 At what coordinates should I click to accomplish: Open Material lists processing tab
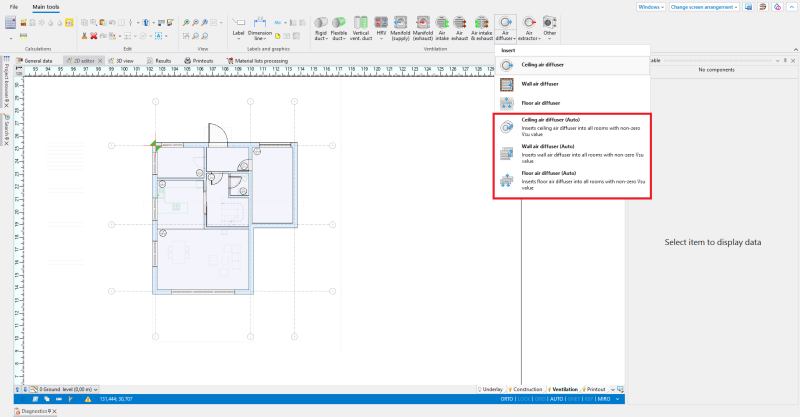tap(257, 61)
